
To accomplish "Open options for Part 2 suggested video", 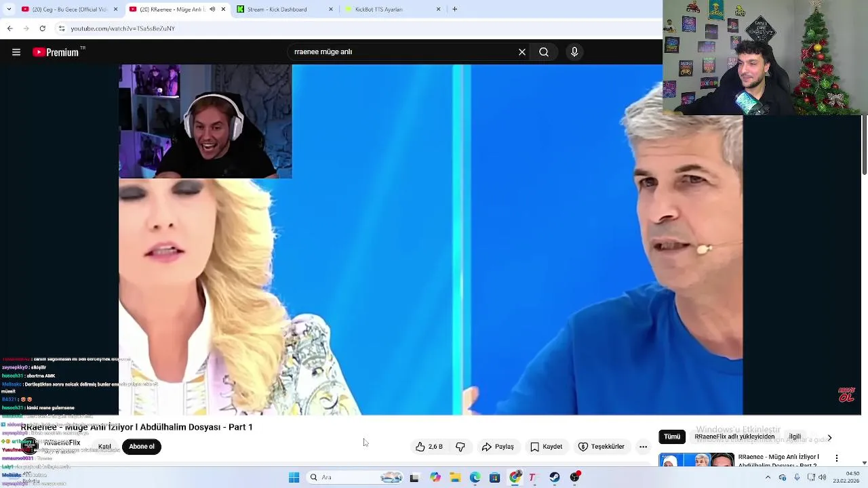I will (x=837, y=459).
